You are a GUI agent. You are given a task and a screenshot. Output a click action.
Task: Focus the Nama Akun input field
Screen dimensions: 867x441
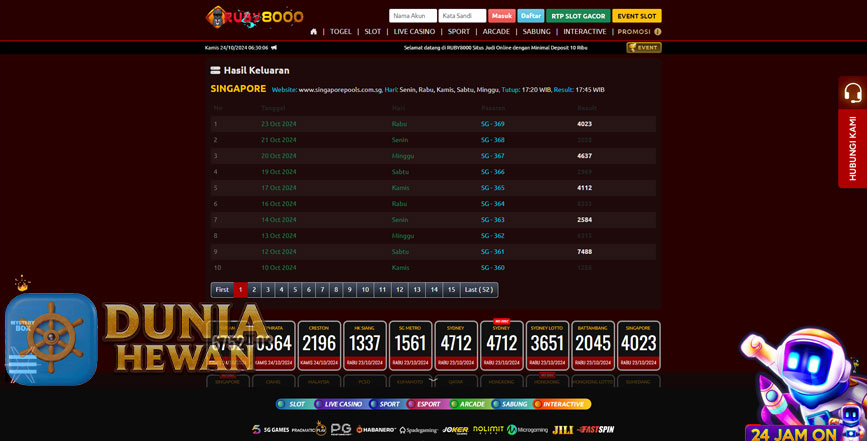point(412,16)
